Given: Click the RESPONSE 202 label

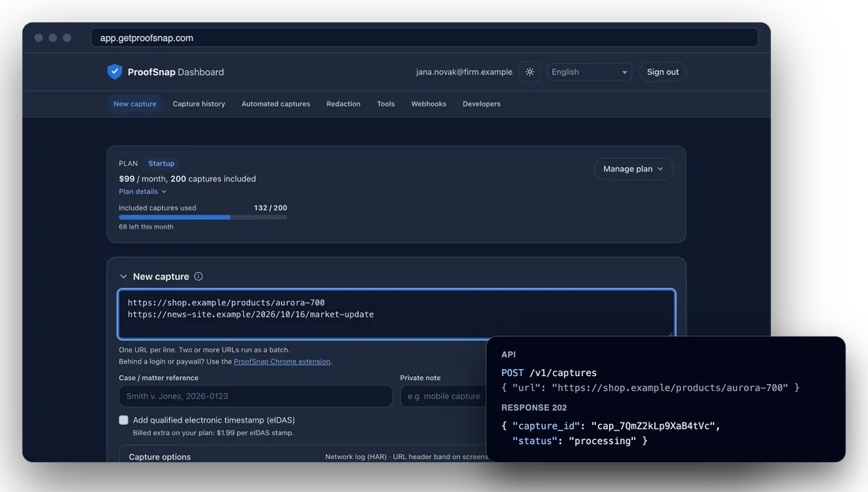Looking at the screenshot, I should [534, 408].
